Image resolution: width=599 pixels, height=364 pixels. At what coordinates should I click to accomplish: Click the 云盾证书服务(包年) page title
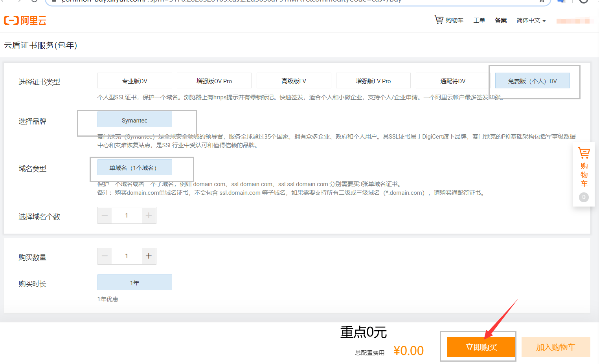click(x=40, y=45)
